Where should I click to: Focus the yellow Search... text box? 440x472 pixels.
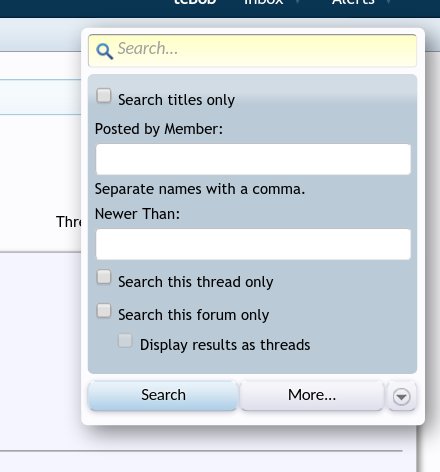click(x=252, y=50)
